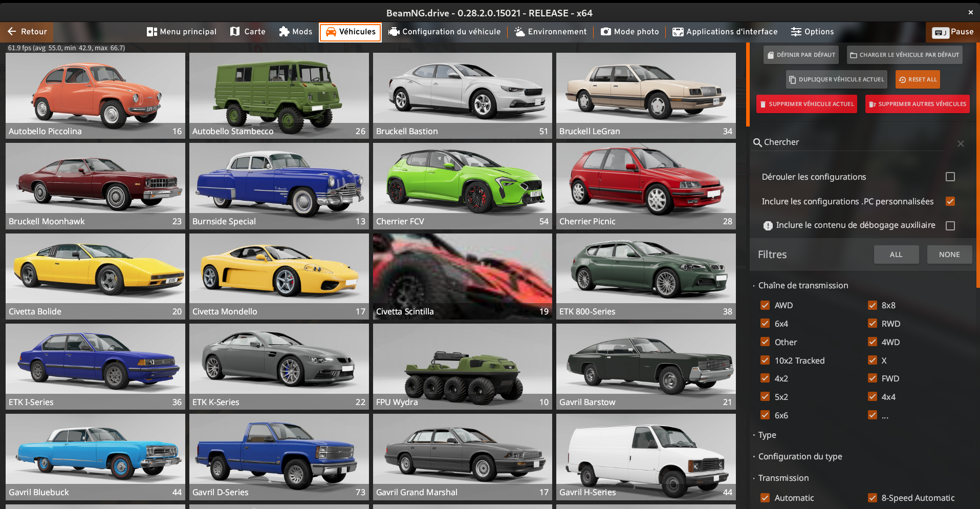Click Supprimer véhicule actuel button
The height and width of the screenshot is (509, 980).
coord(807,104)
